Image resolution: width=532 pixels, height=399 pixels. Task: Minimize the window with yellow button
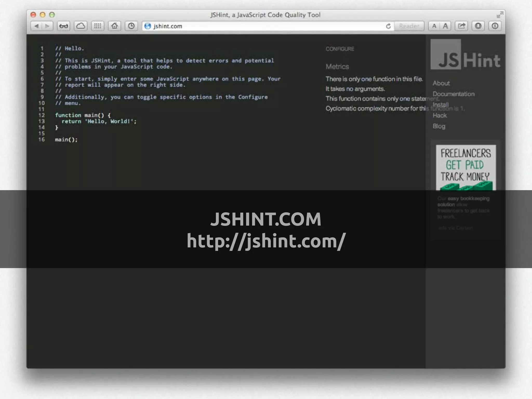click(x=43, y=15)
